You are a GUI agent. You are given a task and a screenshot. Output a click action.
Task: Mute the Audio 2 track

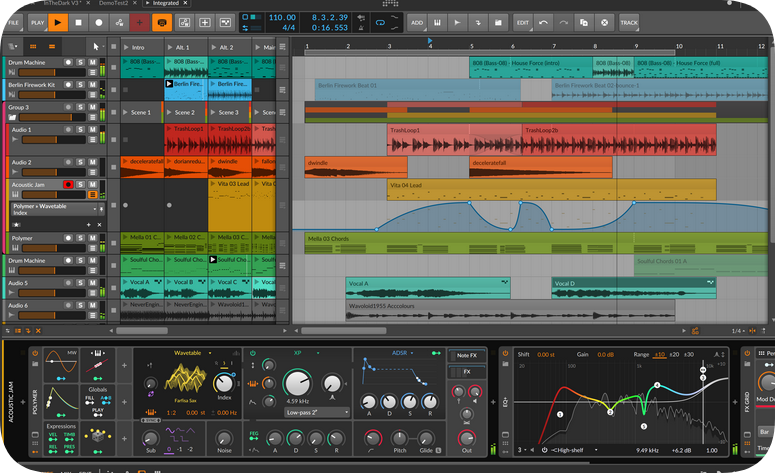pos(92,162)
